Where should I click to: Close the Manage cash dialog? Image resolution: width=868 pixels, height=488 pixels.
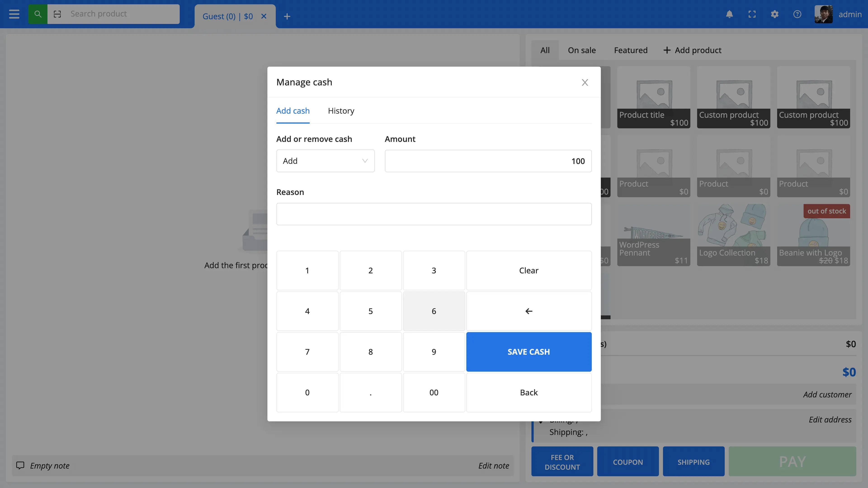[x=585, y=82]
